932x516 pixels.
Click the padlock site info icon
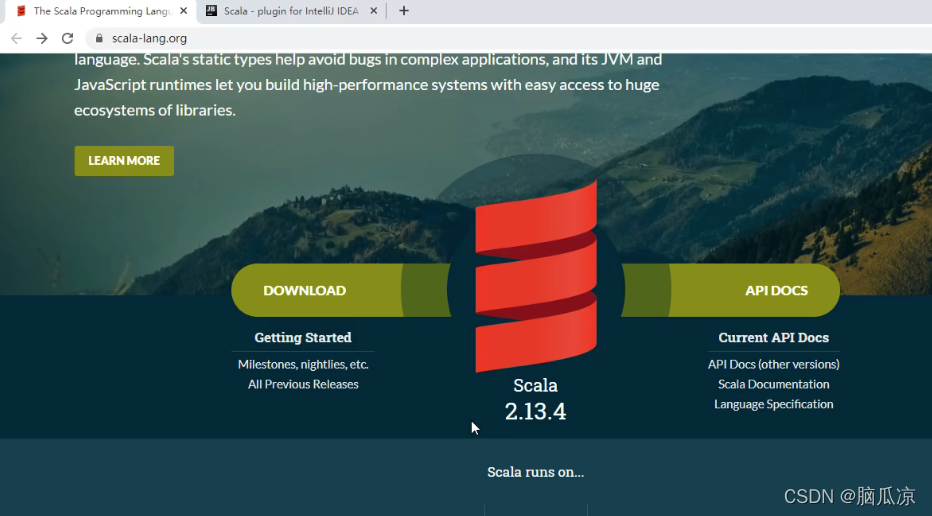(x=99, y=38)
